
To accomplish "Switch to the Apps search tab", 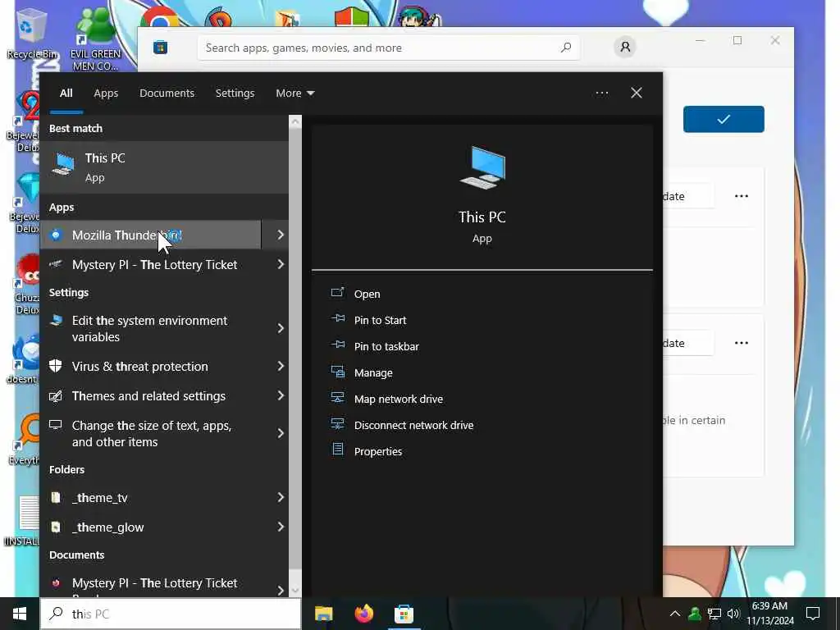I will [106, 94].
